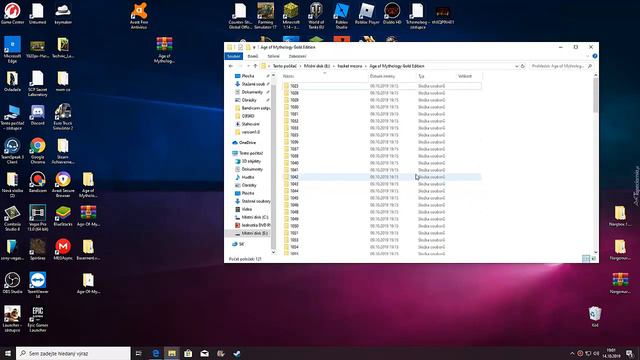Refresh the Explorer address bar location
This screenshot has width=640, height=360.
(x=523, y=66)
